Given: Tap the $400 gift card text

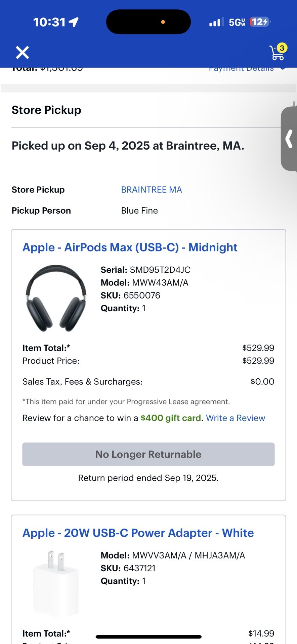Looking at the screenshot, I should coord(171,418).
